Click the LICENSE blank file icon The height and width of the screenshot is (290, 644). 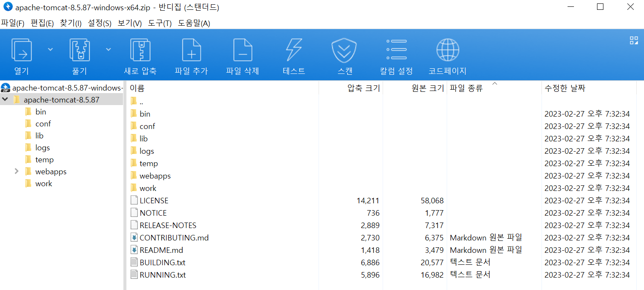coord(134,200)
